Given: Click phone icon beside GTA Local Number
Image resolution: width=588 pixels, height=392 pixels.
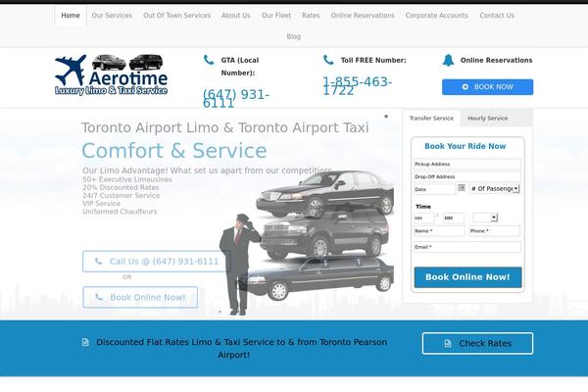Looking at the screenshot, I should coord(209,60).
